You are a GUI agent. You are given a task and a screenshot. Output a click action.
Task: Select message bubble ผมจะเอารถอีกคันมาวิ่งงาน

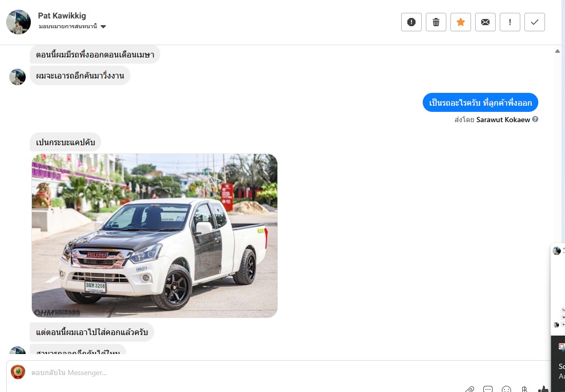point(80,75)
